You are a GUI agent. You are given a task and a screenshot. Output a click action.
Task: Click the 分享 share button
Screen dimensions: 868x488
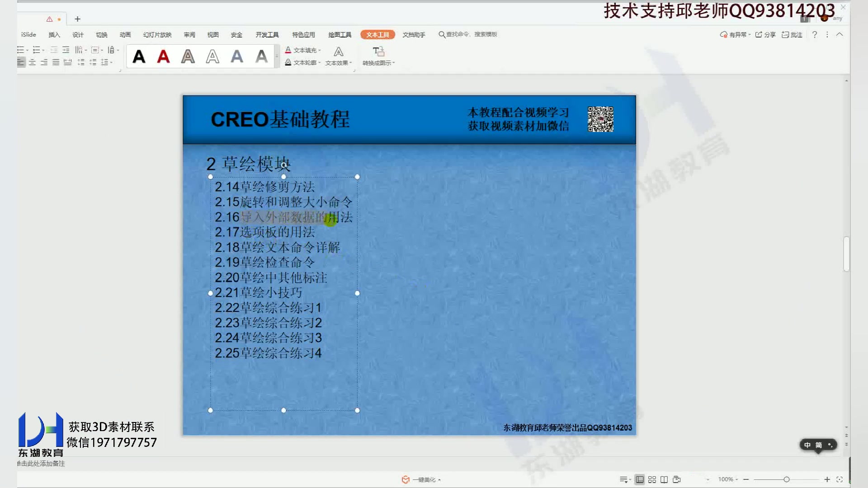[x=765, y=35]
